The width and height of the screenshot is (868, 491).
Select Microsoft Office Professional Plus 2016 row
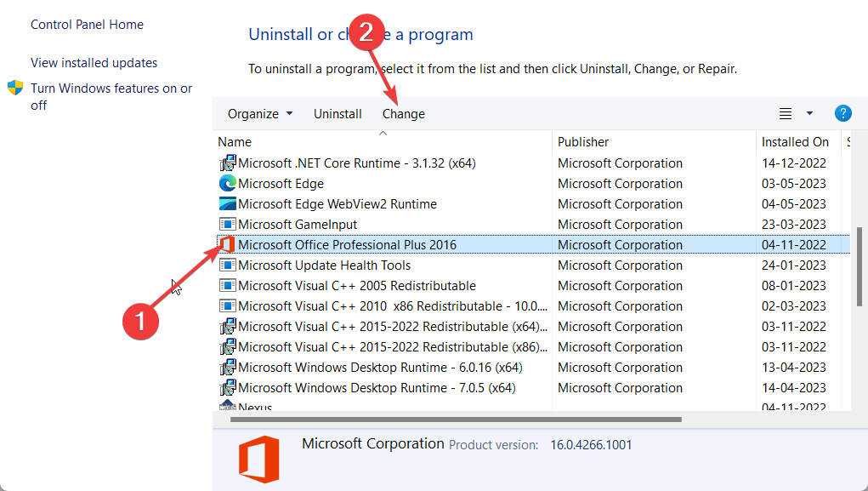coord(532,245)
